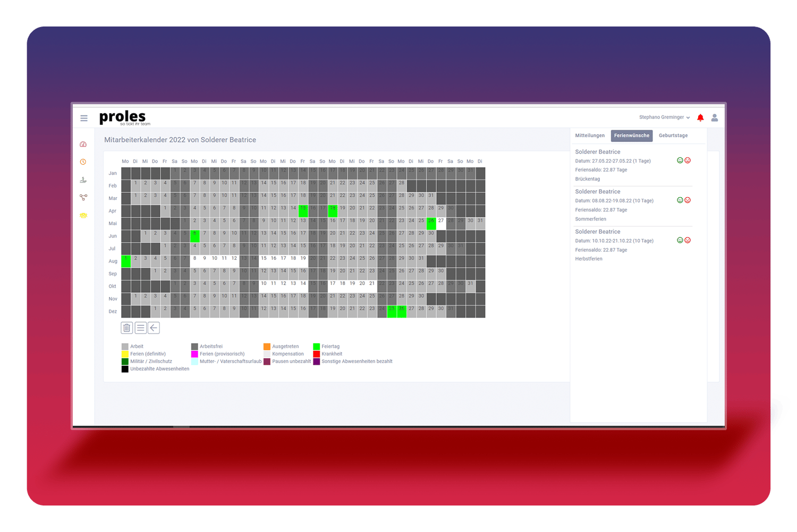This screenshot has width=797, height=532.
Task: Click the dark grey Arbeitsfrei legend swatch
Action: point(194,347)
